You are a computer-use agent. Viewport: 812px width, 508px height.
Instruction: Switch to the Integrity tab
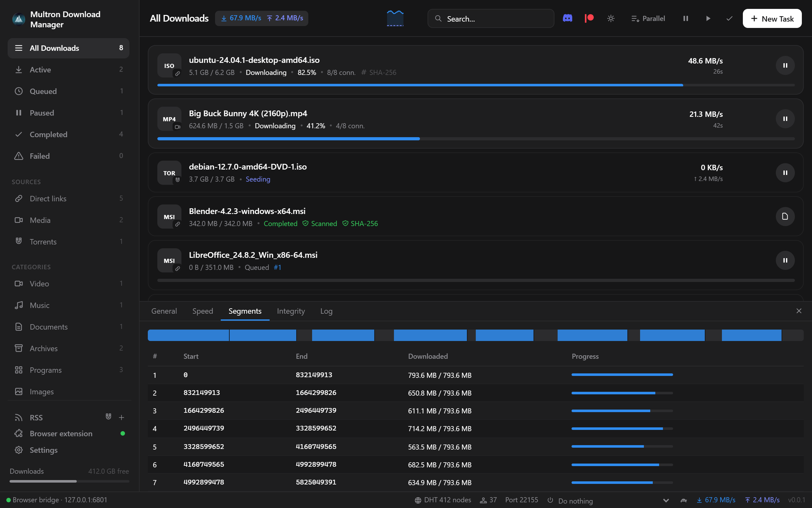(291, 311)
